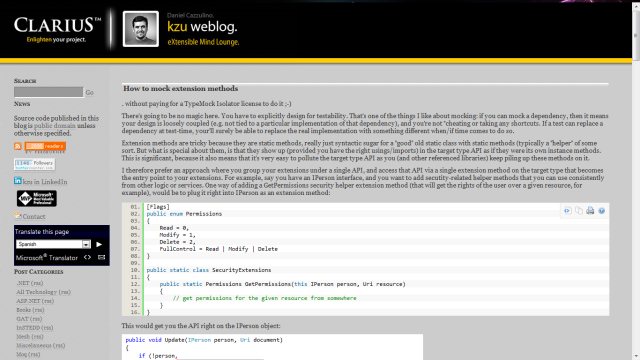640x360 pixels.
Task: Print the code snippet via printer icon
Action: pos(590,211)
